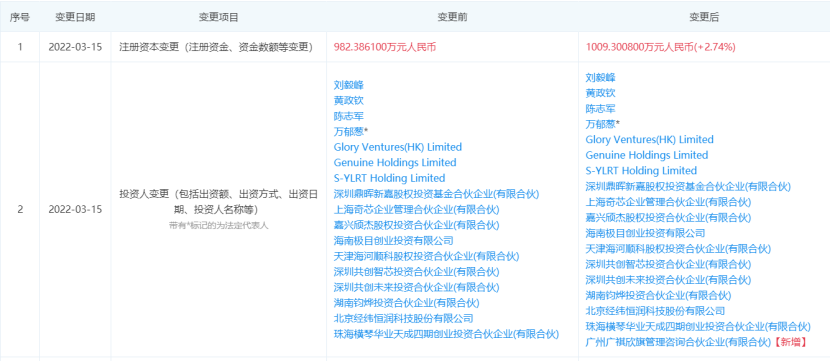Open 深圳鼎晖新嘉股权投资基金 link in 变更后
The width and height of the screenshot is (831, 361).
[688, 187]
